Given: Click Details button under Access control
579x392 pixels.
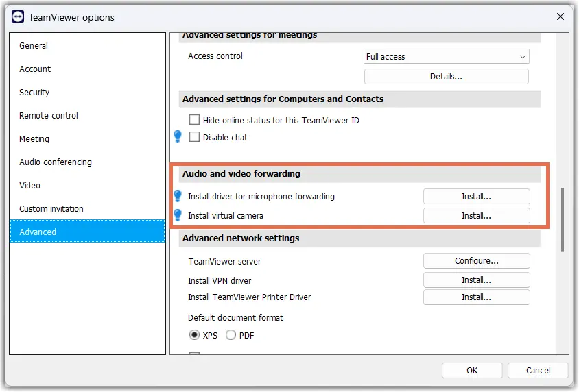Looking at the screenshot, I should coord(446,76).
